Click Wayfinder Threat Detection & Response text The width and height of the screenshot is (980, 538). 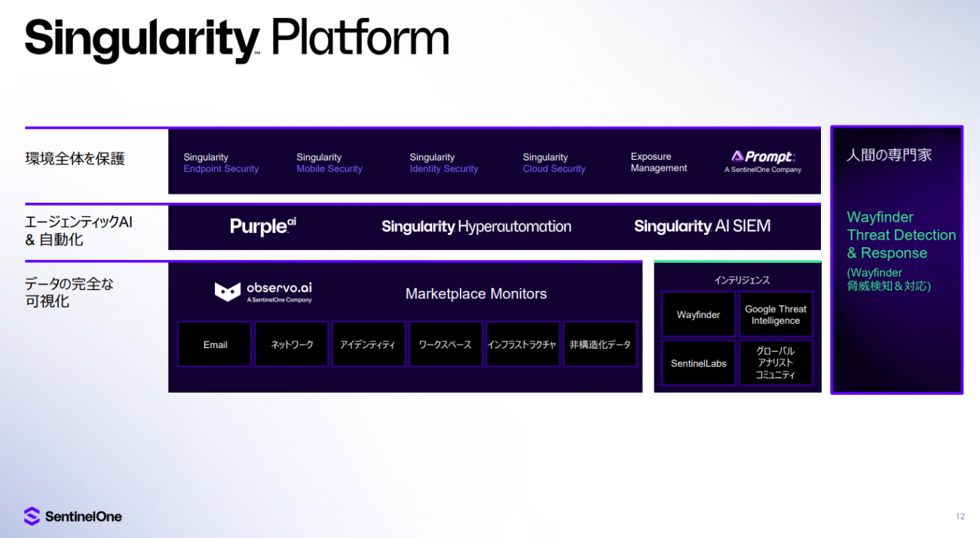pyautogui.click(x=901, y=235)
